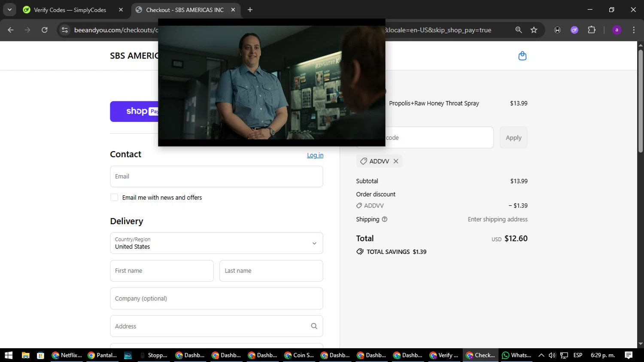
Task: Open the notifications action center icon
Action: pyautogui.click(x=629, y=355)
